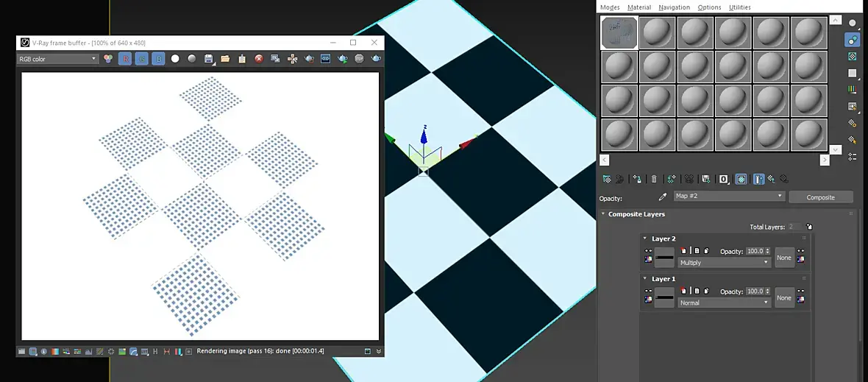
Task: Save the rendered image using the floppy disk icon
Action: pyautogui.click(x=209, y=58)
